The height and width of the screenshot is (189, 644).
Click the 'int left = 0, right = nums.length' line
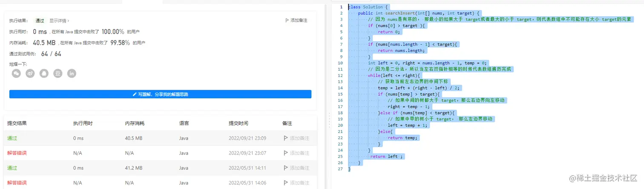coord(428,63)
